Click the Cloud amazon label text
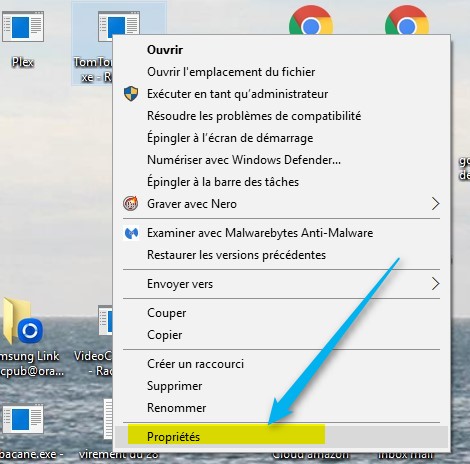 pyautogui.click(x=311, y=454)
